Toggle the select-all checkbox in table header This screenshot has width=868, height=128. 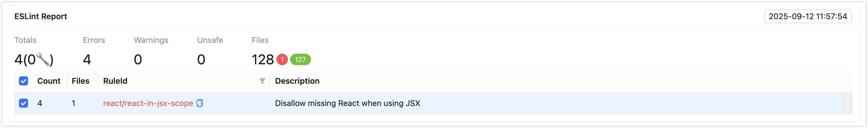click(23, 81)
